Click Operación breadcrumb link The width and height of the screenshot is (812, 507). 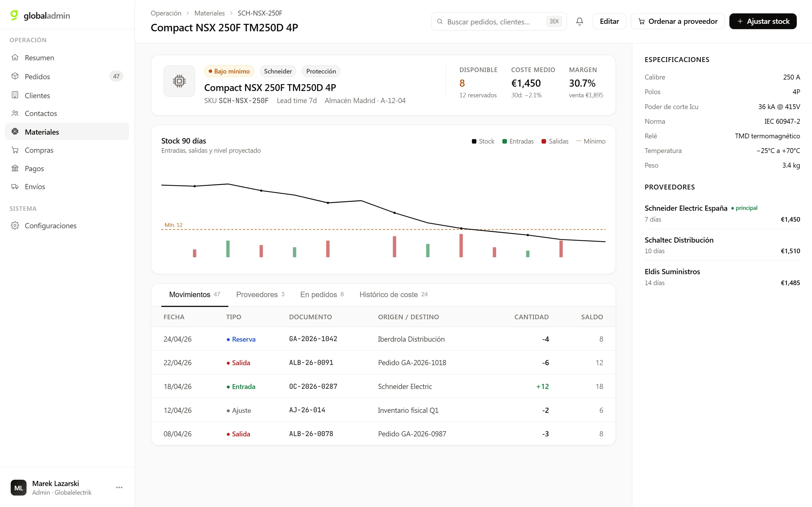click(166, 13)
